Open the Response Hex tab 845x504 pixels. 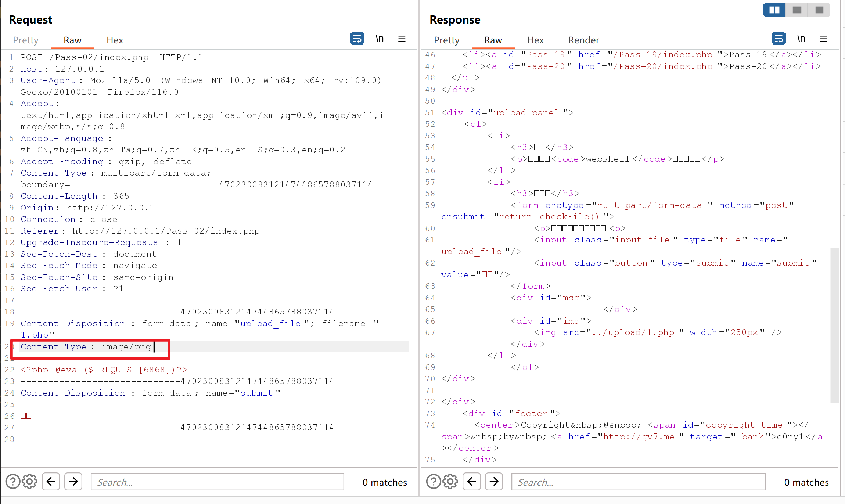535,40
